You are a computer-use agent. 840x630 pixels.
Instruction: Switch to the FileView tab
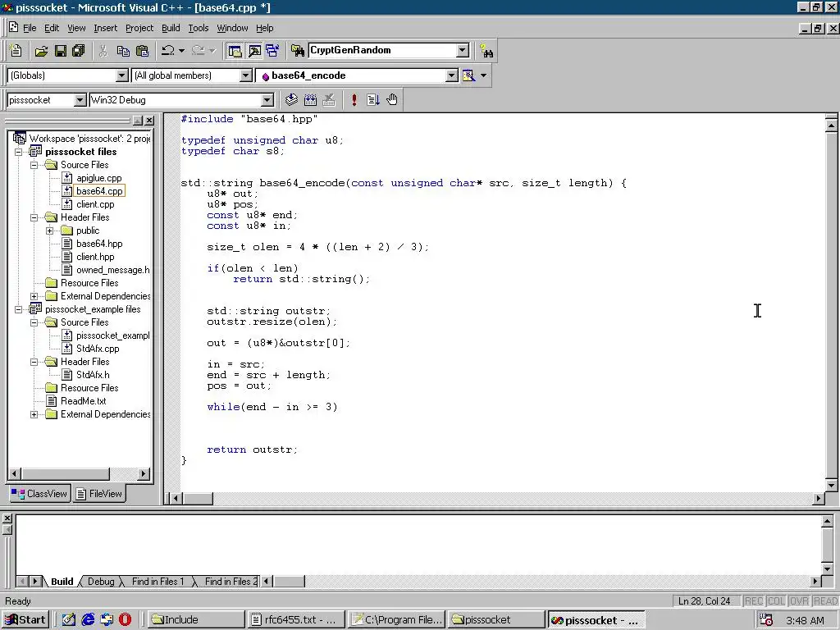99,493
